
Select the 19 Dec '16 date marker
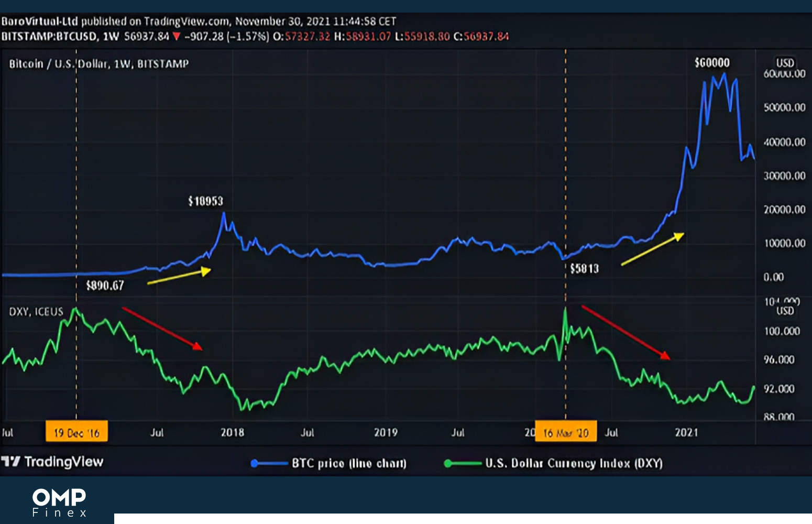(76, 433)
